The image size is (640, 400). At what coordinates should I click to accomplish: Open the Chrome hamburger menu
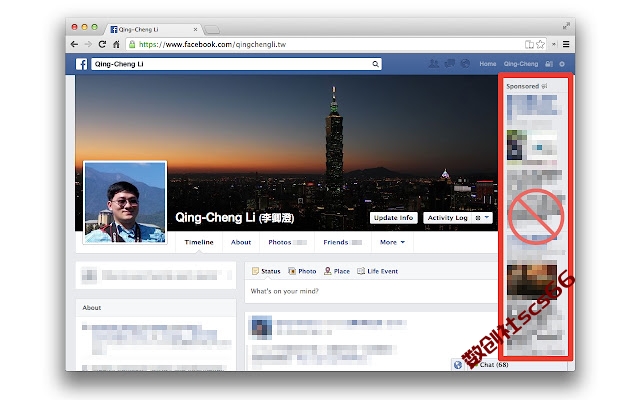566,44
